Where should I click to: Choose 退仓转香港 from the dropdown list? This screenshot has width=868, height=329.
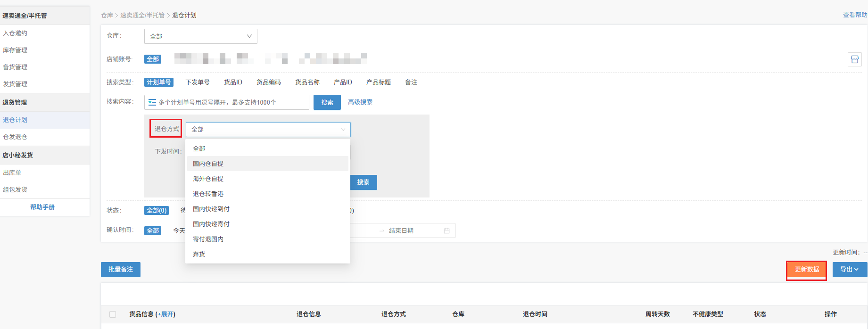[x=208, y=194]
